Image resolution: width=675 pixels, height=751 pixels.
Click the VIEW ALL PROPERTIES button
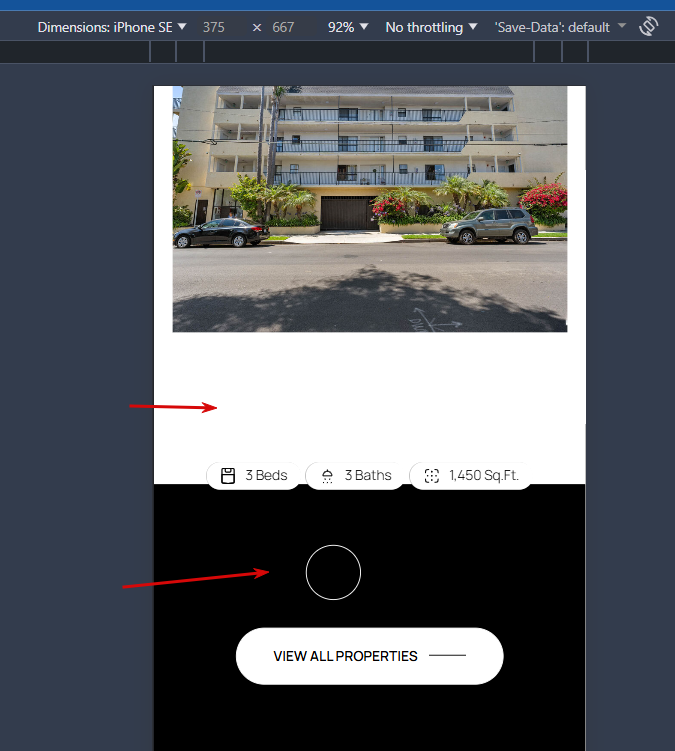click(369, 656)
